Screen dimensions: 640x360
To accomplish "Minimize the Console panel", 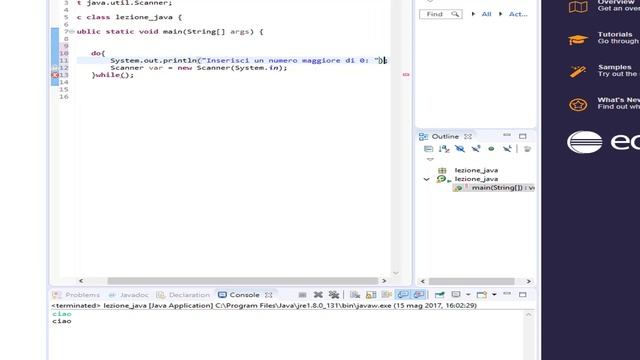I will (507, 294).
